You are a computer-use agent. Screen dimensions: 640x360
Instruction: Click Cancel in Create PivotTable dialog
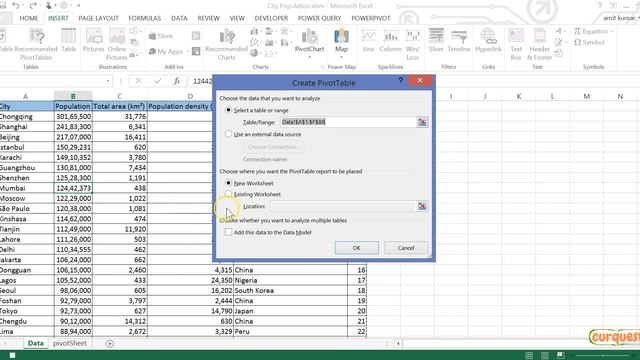(406, 248)
